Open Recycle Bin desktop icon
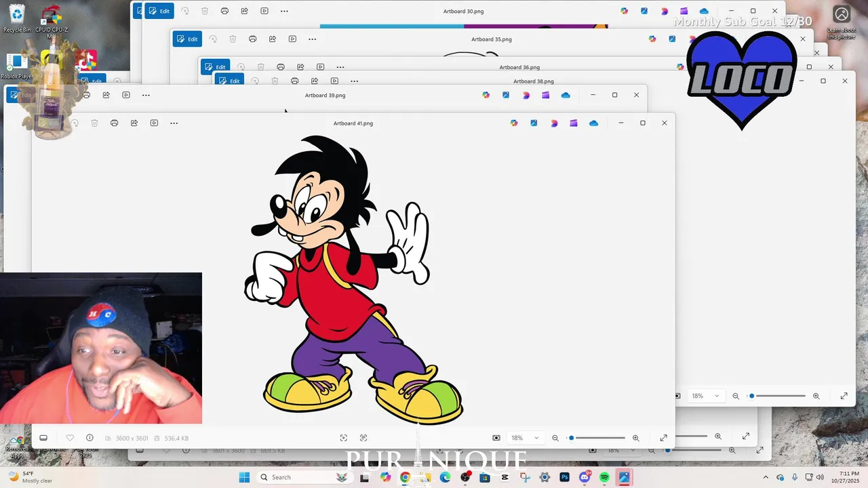 tap(17, 18)
